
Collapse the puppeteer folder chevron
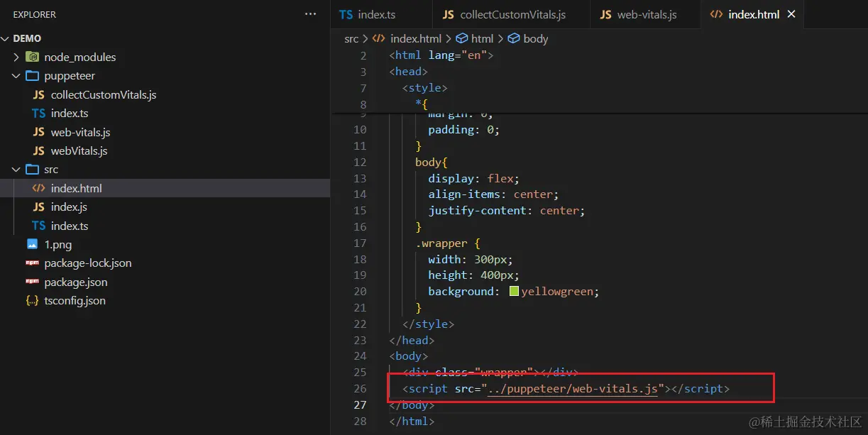(x=16, y=76)
